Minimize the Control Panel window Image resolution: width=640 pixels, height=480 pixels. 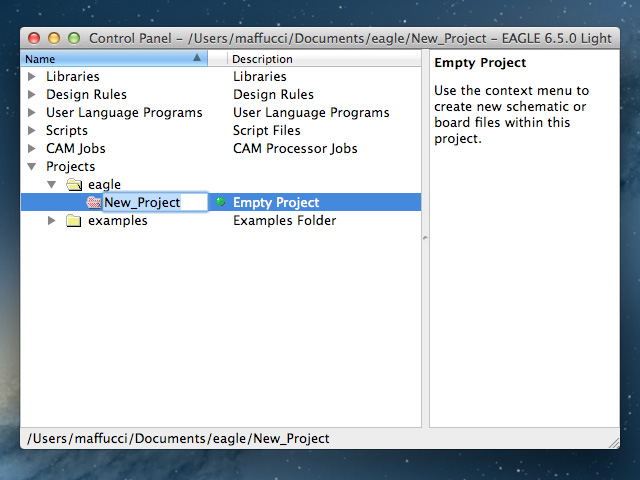point(53,38)
